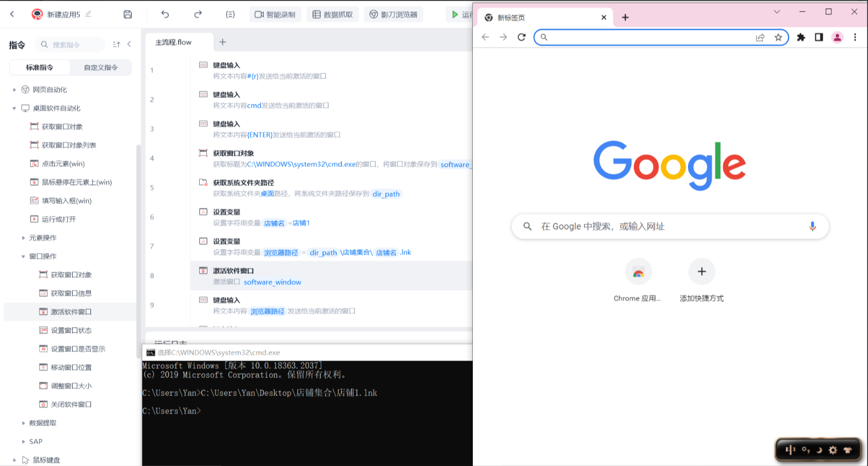The image size is (868, 466).
Task: Select 获取窗口信息 under 窗口操作
Action: pyautogui.click(x=71, y=293)
